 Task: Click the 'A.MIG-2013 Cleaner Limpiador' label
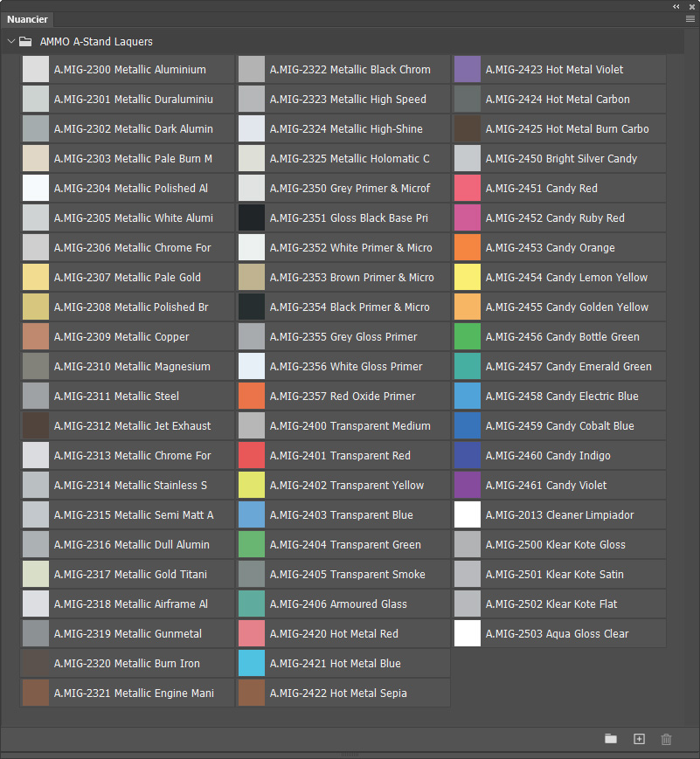pyautogui.click(x=559, y=514)
